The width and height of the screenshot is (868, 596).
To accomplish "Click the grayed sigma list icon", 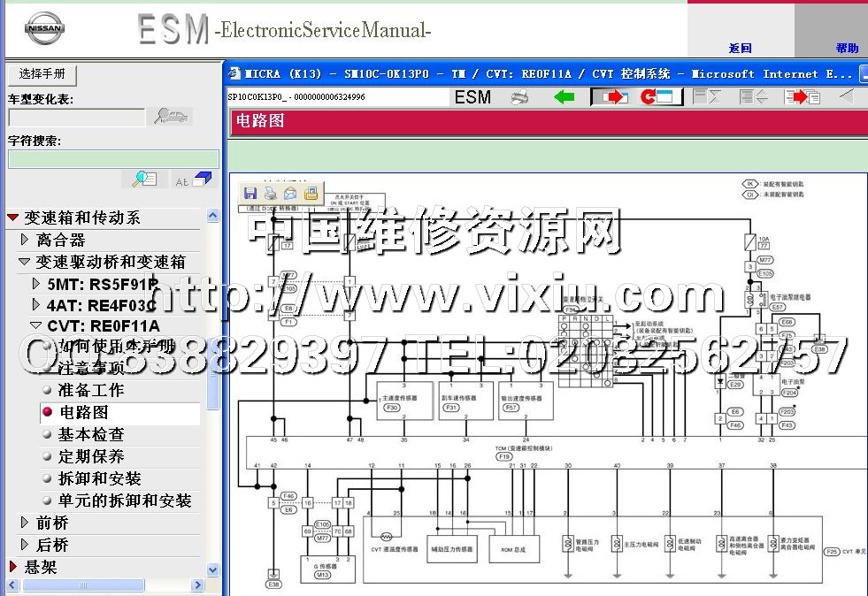I will click(706, 97).
